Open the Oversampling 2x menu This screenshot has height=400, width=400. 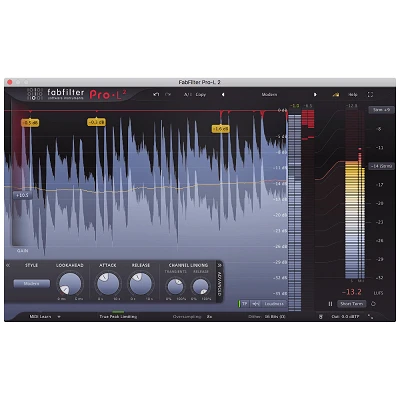(x=192, y=316)
